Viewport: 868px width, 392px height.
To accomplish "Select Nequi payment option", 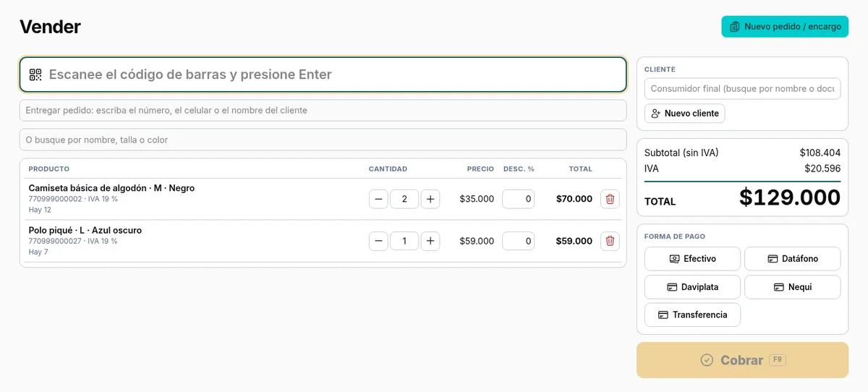I will (x=792, y=287).
